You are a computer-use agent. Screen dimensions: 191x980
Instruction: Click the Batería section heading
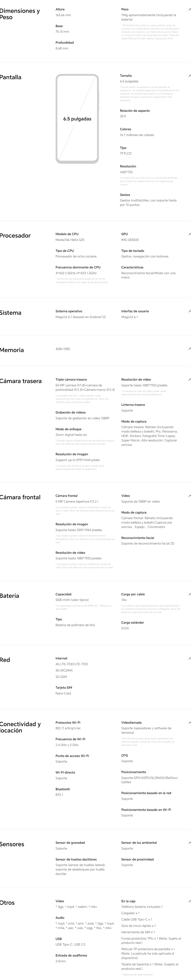point(9,596)
